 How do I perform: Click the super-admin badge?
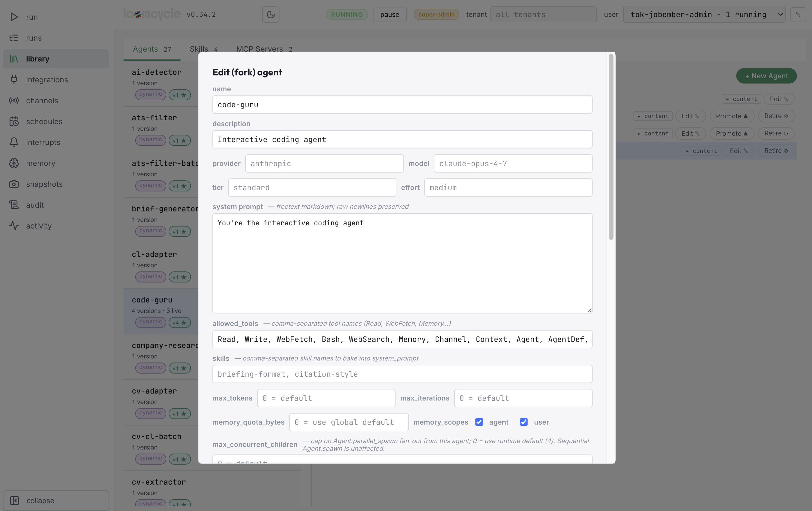(x=436, y=15)
